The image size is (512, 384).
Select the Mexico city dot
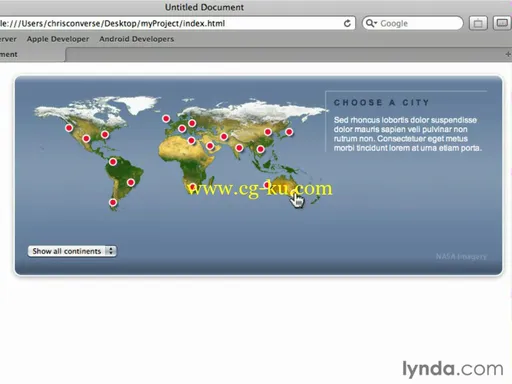[86, 138]
